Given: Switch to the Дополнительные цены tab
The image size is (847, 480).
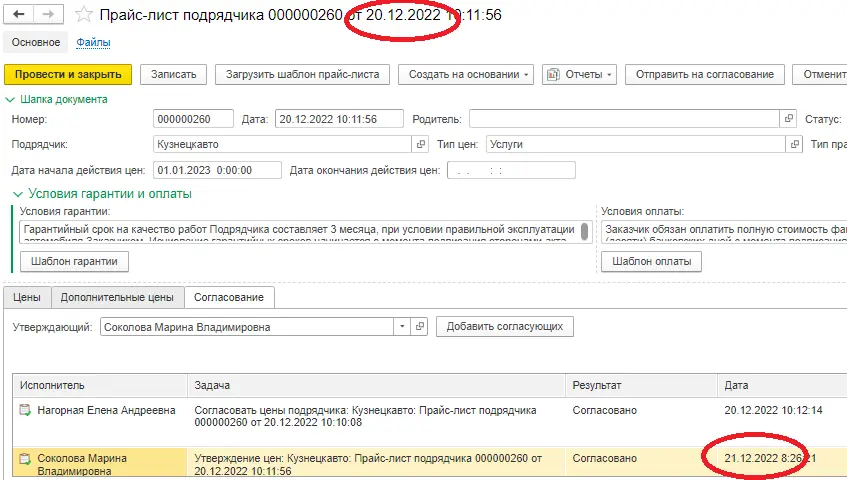Looking at the screenshot, I should click(x=117, y=297).
